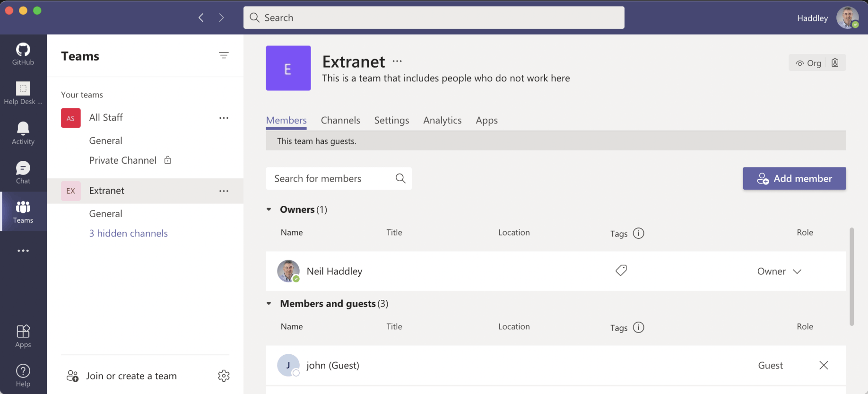This screenshot has height=394, width=868.
Task: Open All Staff more options menu
Action: [x=224, y=118]
